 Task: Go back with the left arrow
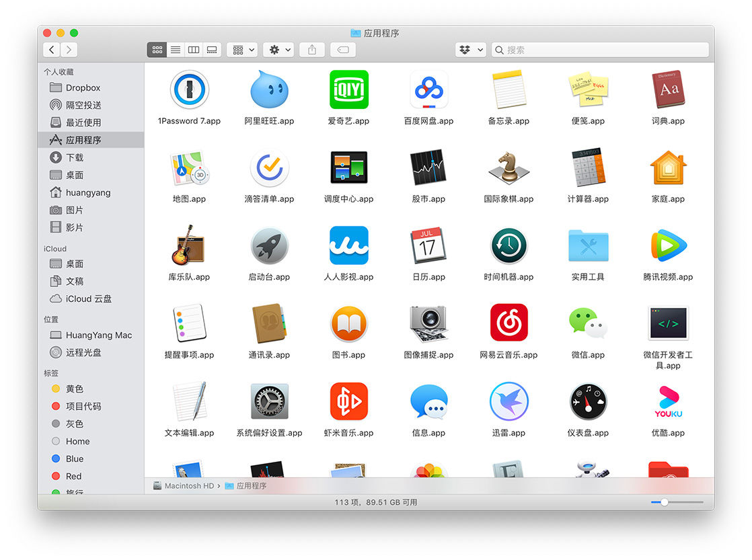(x=52, y=50)
